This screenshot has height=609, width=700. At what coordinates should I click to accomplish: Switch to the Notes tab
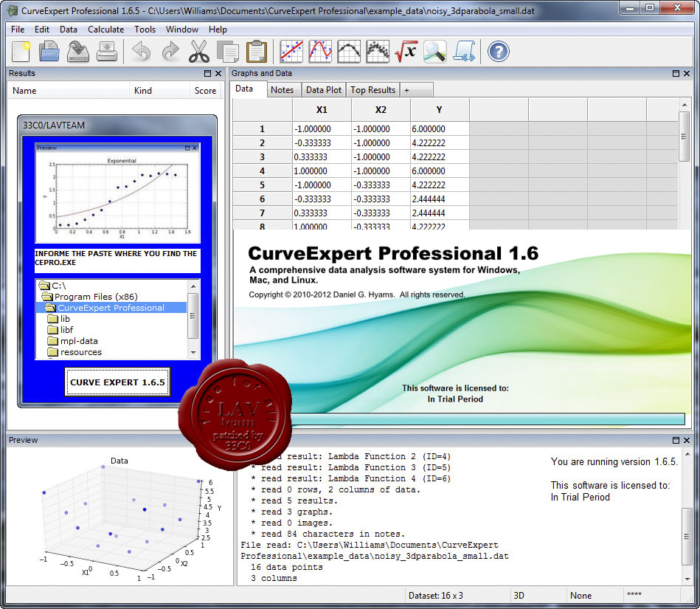tap(283, 90)
